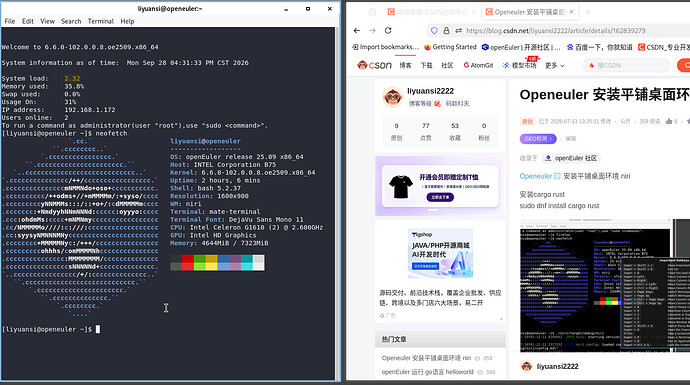This screenshot has height=385, width=690.
Task: Click the 原创 count 9 stat
Action: [396, 132]
